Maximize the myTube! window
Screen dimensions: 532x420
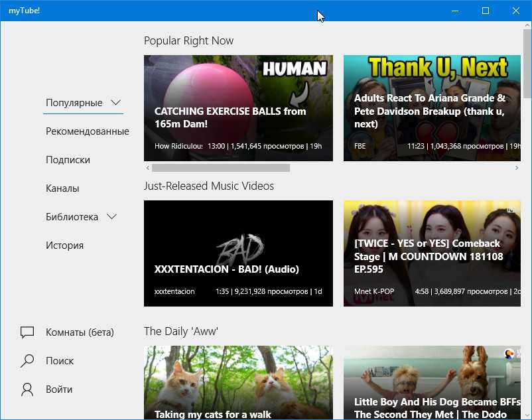[486, 11]
